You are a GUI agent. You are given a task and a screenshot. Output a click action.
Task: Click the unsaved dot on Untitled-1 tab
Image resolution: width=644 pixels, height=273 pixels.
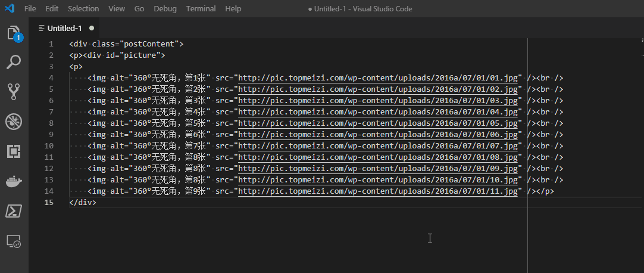[x=92, y=28]
